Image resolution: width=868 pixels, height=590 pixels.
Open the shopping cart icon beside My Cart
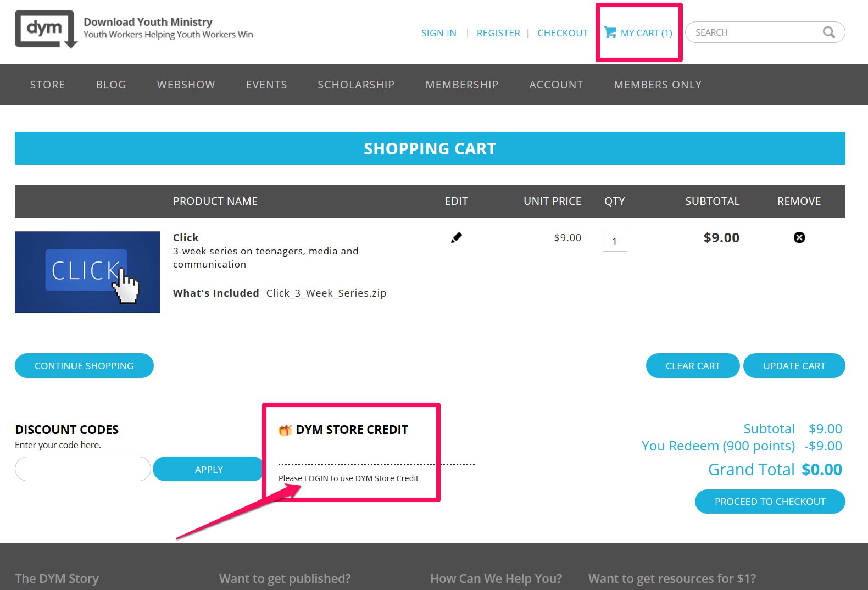pos(610,32)
